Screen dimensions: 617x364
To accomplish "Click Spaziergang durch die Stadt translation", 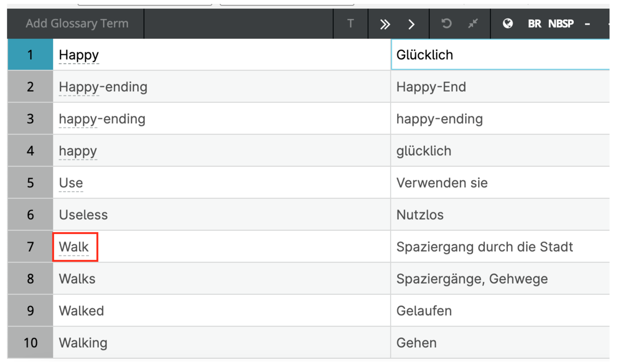I will [x=484, y=247].
